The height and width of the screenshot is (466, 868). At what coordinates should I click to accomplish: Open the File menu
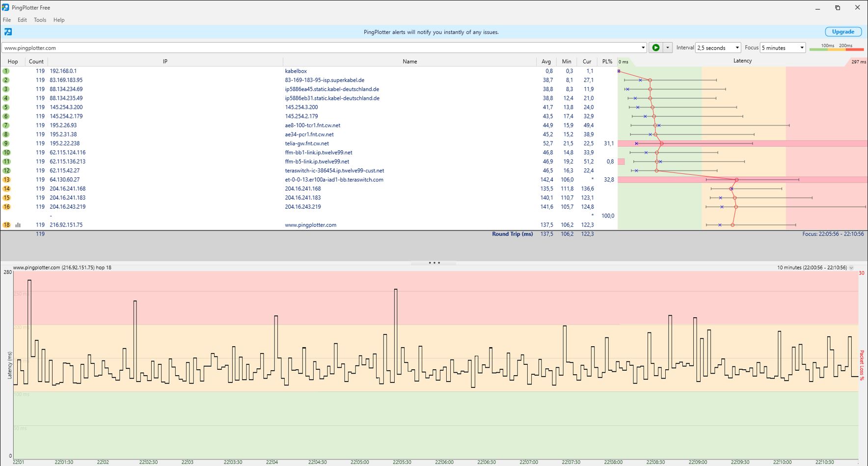(7, 20)
